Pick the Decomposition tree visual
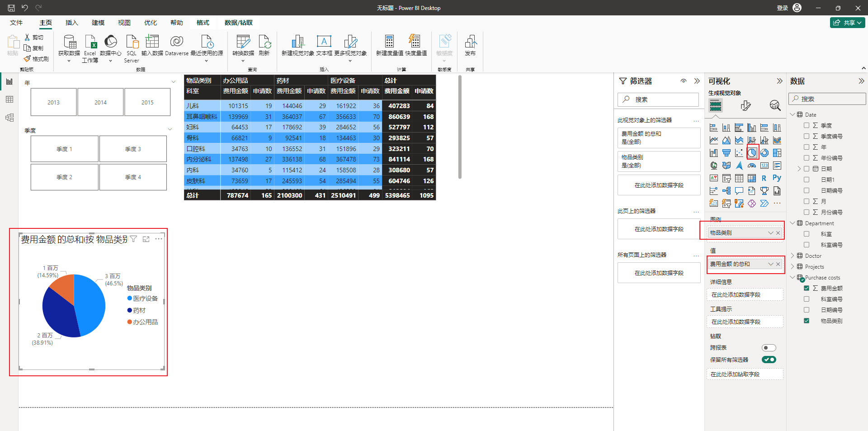The height and width of the screenshot is (431, 868). tap(726, 191)
